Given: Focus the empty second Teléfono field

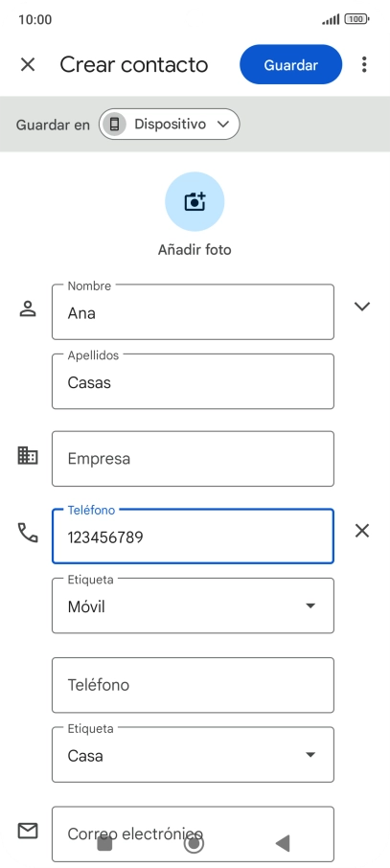Looking at the screenshot, I should point(193,685).
